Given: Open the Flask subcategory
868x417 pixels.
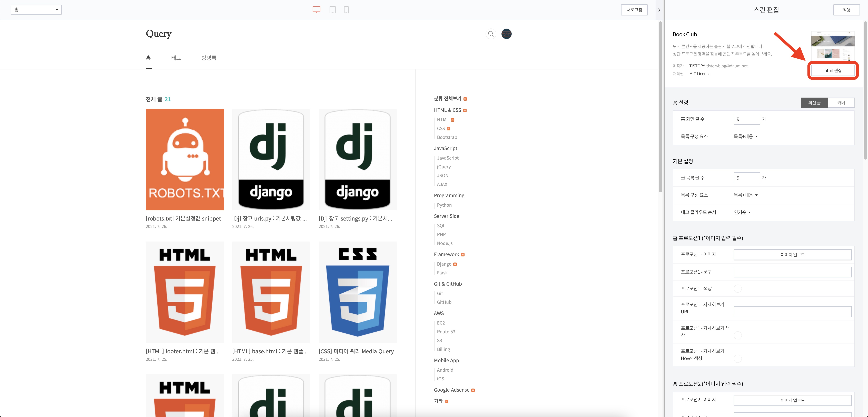Looking at the screenshot, I should point(442,273).
